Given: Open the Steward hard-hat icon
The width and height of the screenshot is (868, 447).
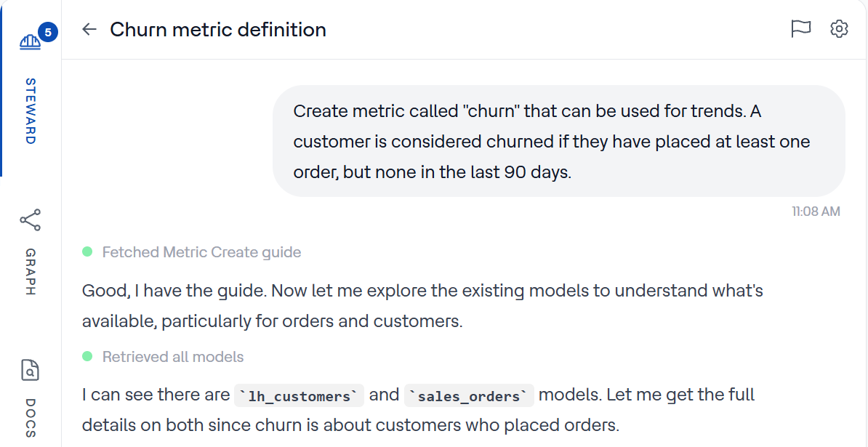Looking at the screenshot, I should click(x=30, y=42).
